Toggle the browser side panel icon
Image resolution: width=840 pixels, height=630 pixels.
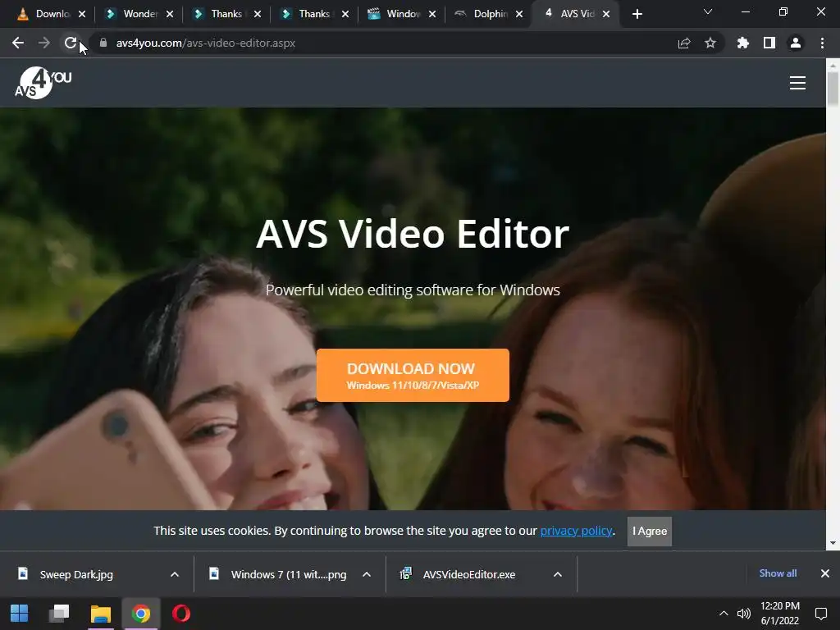769,43
